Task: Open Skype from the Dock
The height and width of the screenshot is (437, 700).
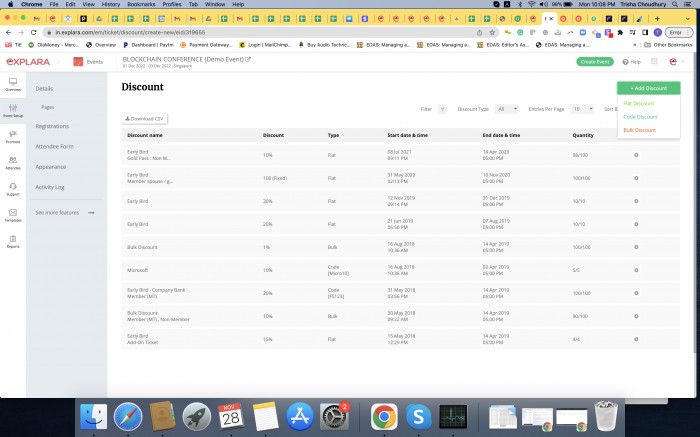Action: coord(418,416)
